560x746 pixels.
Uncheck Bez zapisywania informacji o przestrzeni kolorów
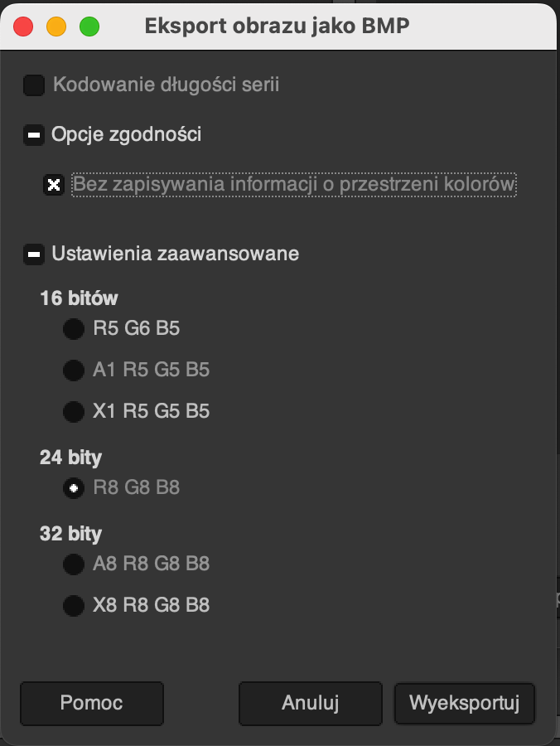pyautogui.click(x=54, y=185)
